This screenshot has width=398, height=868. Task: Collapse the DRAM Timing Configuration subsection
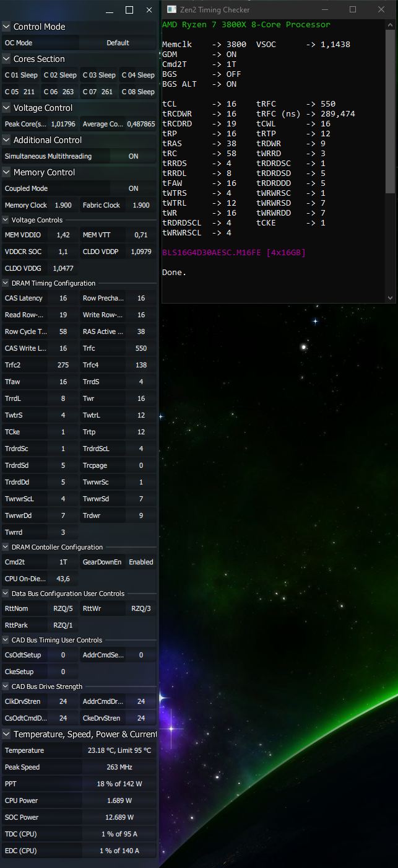6,283
